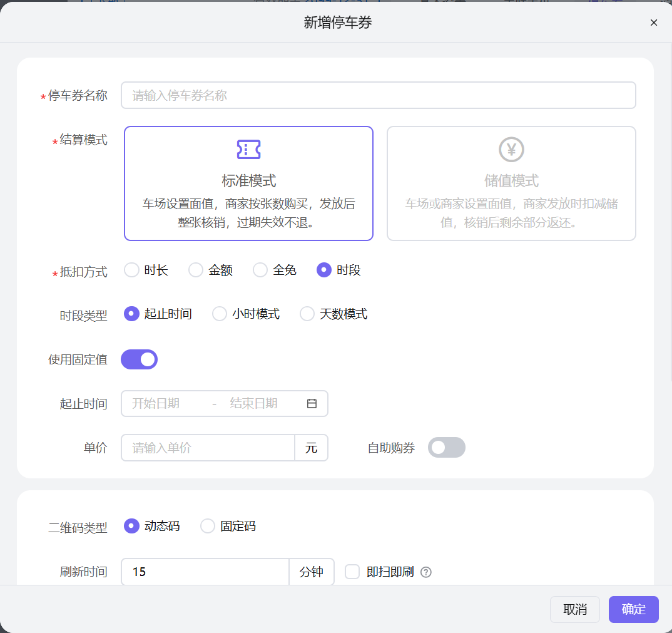Click the help icon next to 即扫即刷
Screen dimensions: 672x633
426,572
